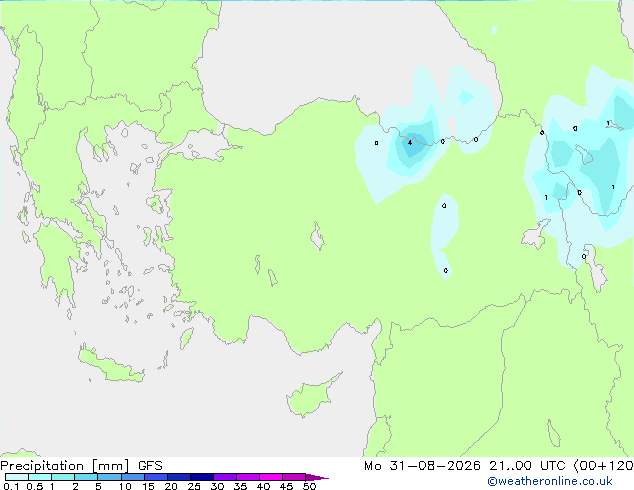Image resolution: width=634 pixels, height=490 pixels.
Task: Select the 10–15 mm legend swatch
Action: [x=133, y=477]
